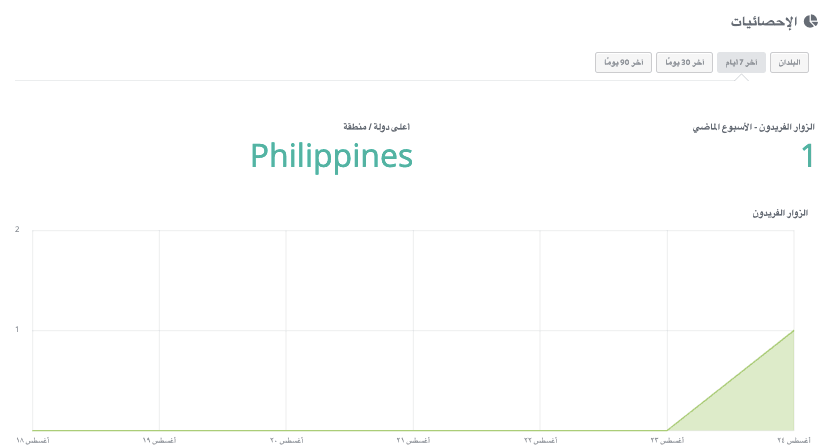
Task: Select the آخر 7 أيام tab
Action: pyautogui.click(x=741, y=63)
